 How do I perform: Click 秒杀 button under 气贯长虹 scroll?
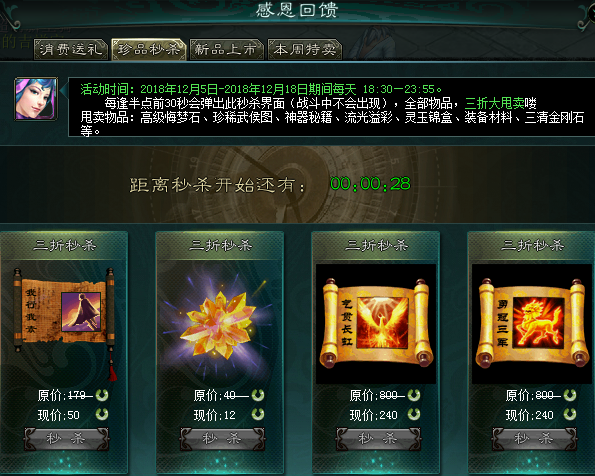(378, 439)
